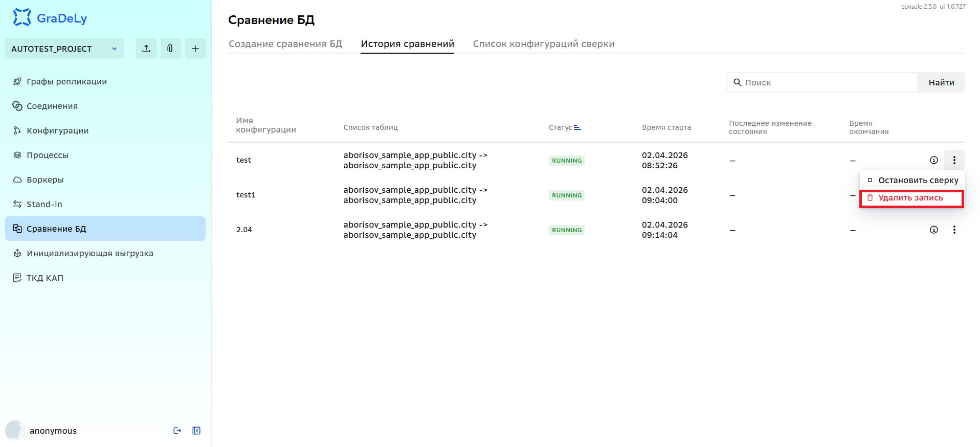Click three-dots menu for test row
Screen dimensions: 980x447
pyautogui.click(x=954, y=160)
